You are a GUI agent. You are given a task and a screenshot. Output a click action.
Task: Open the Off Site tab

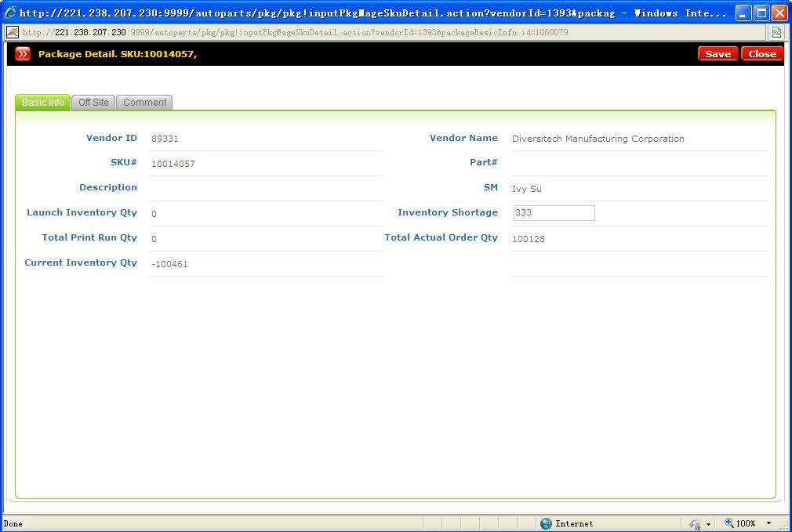click(x=93, y=103)
